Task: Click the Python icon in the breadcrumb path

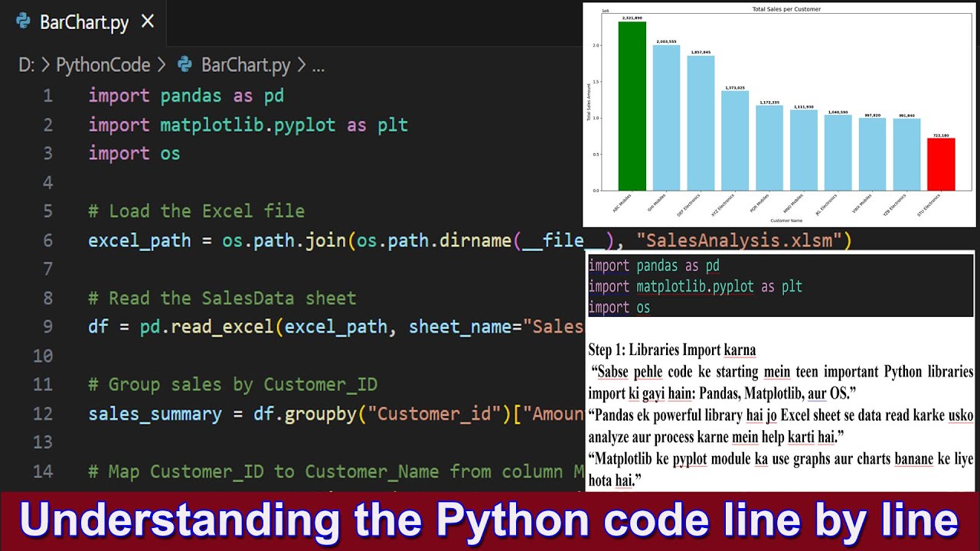Action: coord(185,65)
